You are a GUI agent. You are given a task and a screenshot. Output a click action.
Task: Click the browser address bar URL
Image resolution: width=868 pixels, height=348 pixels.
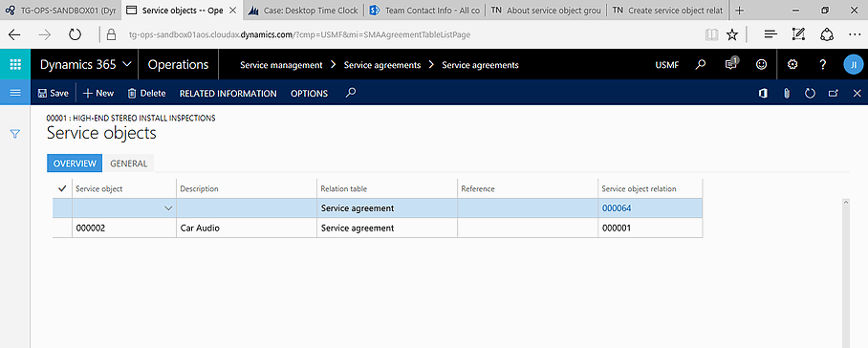pos(299,34)
